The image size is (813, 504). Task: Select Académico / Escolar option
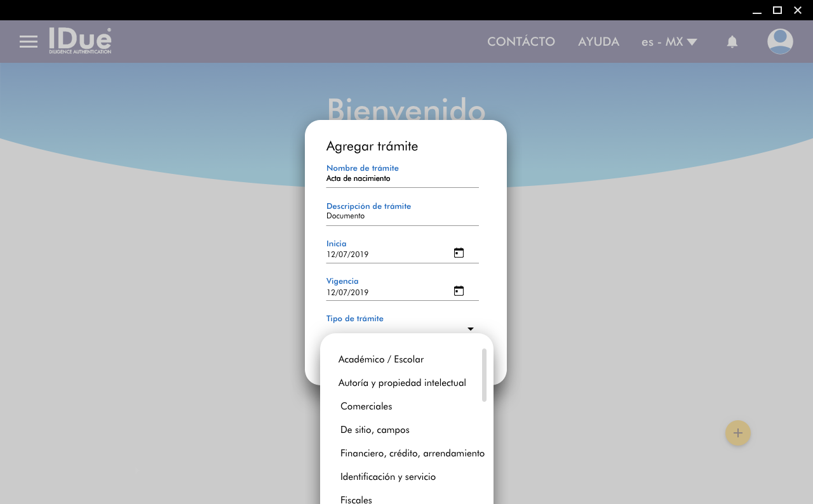pos(381,359)
